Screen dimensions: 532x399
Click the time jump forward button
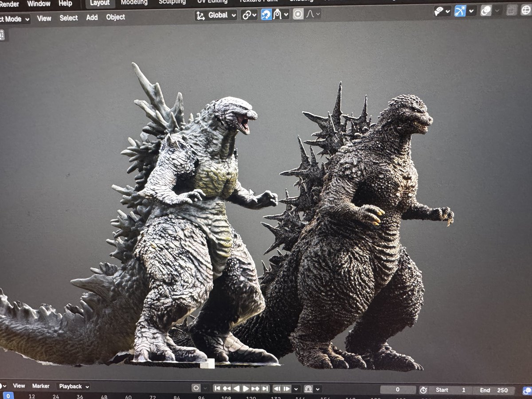point(287,388)
